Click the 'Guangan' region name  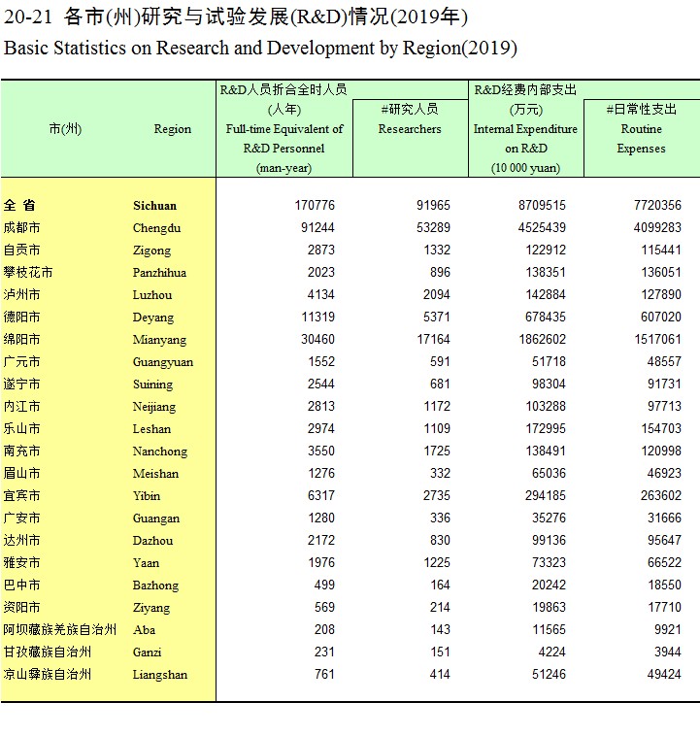click(156, 519)
